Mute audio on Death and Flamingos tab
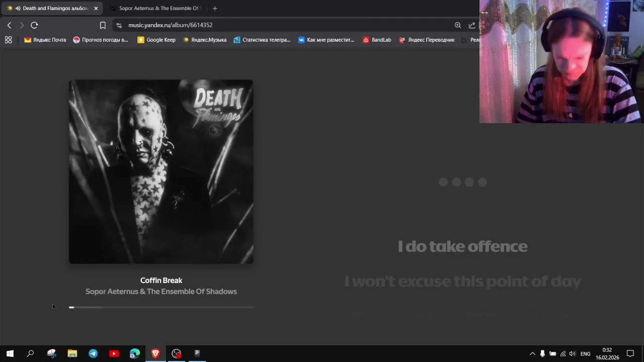Viewport: 644px width, 362px height. point(18,8)
